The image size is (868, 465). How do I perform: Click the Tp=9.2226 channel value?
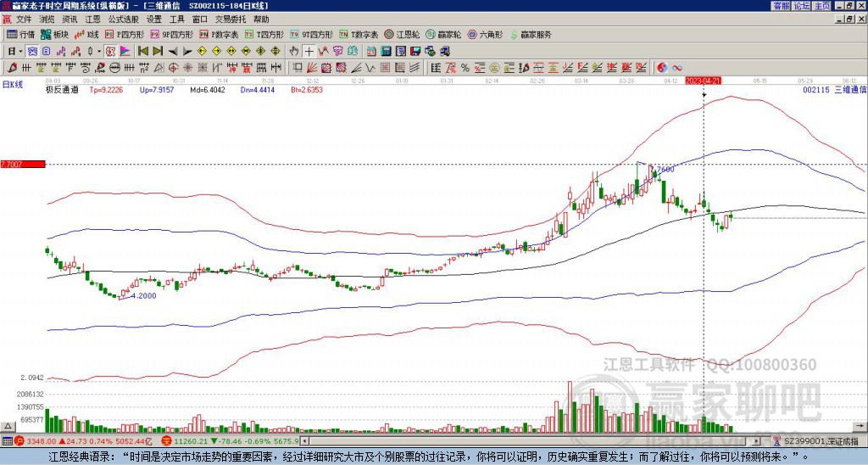[106, 90]
